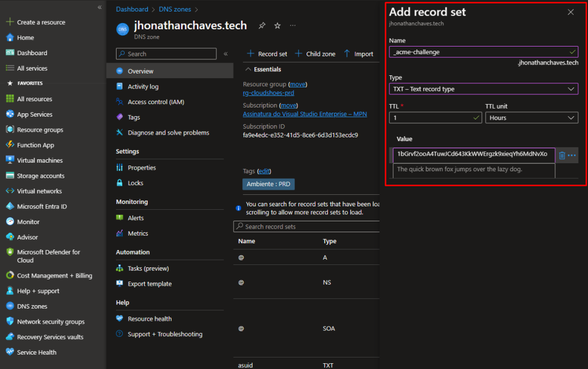Open the Visual Studio Enterprise subscription link
This screenshot has height=369, width=588.
tap(305, 114)
